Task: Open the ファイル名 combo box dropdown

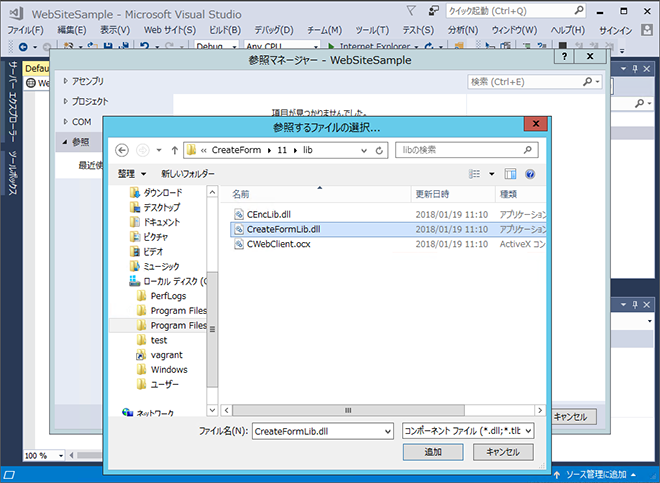Action: pos(388,431)
